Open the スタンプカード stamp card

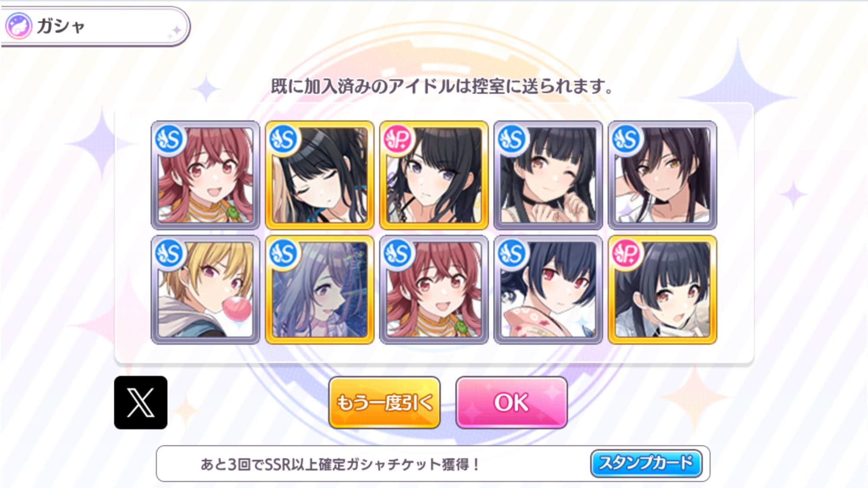pos(646,463)
